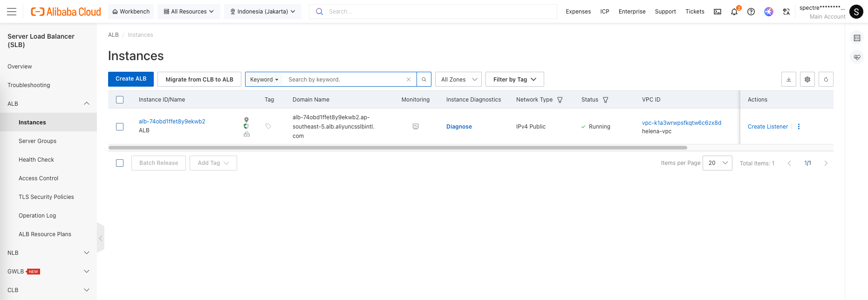Launch Cloud Shell terminal icon
Image resolution: width=868 pixels, height=300 pixels.
click(x=718, y=12)
